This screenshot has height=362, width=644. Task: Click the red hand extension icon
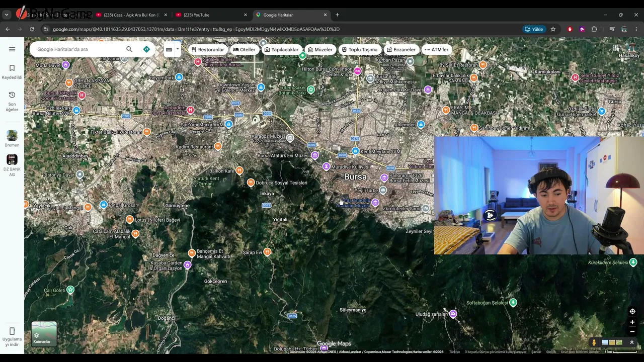(x=570, y=29)
